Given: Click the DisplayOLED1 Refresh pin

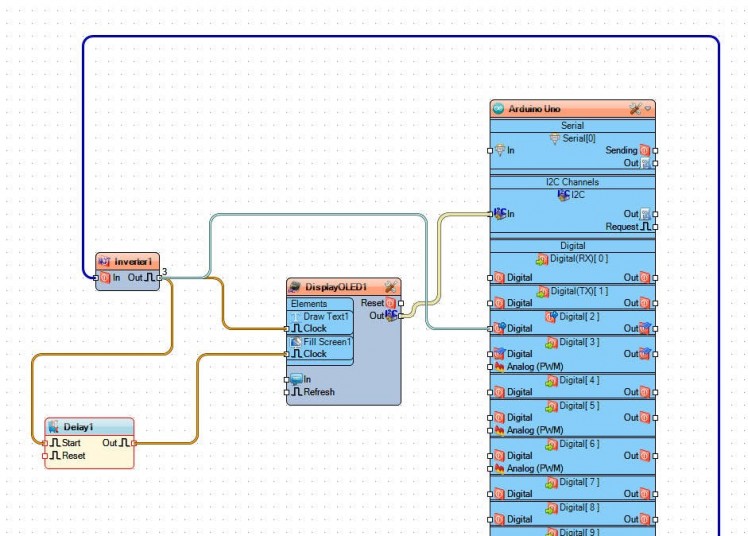Looking at the screenshot, I should click(286, 392).
